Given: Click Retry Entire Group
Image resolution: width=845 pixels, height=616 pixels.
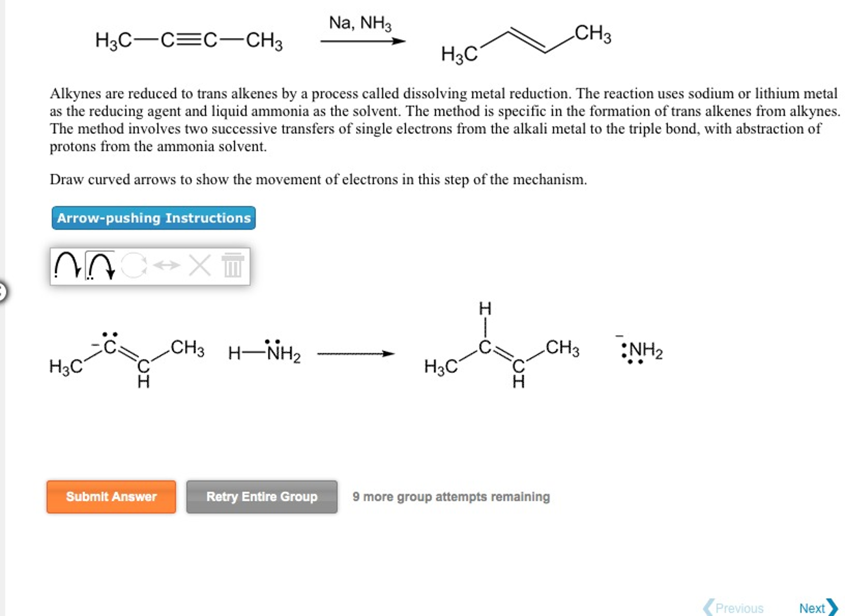Looking at the screenshot, I should [262, 497].
